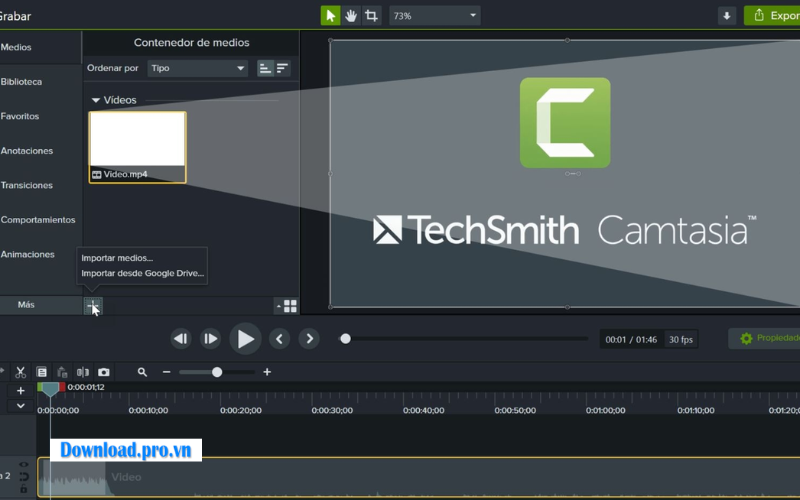Click the timeline playhead marker

[x=50, y=389]
